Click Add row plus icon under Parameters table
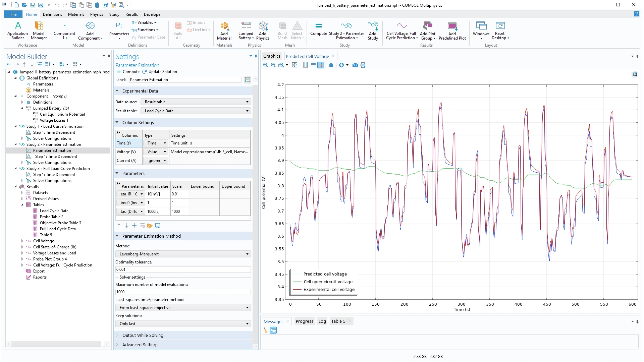 pos(134,226)
